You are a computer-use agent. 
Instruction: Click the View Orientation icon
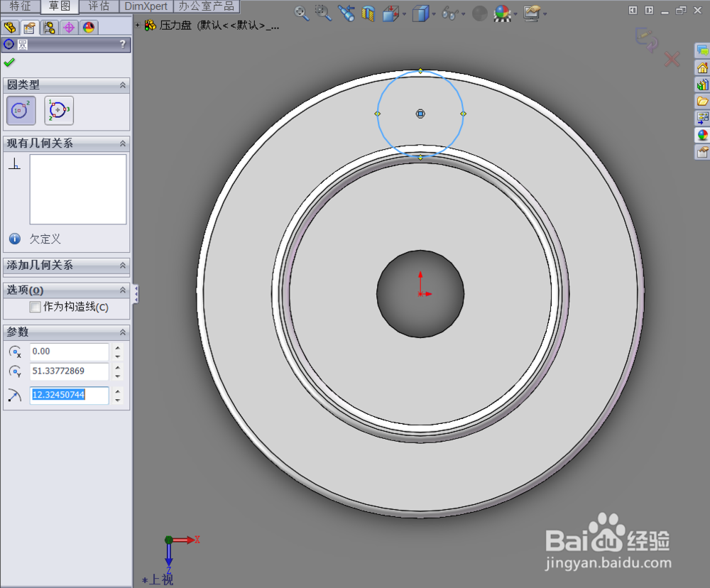390,13
